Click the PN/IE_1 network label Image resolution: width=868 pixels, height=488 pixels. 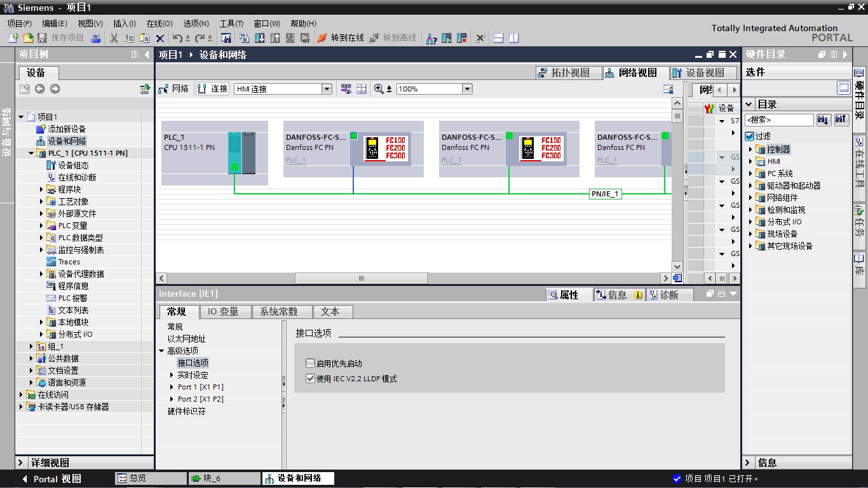click(x=605, y=194)
